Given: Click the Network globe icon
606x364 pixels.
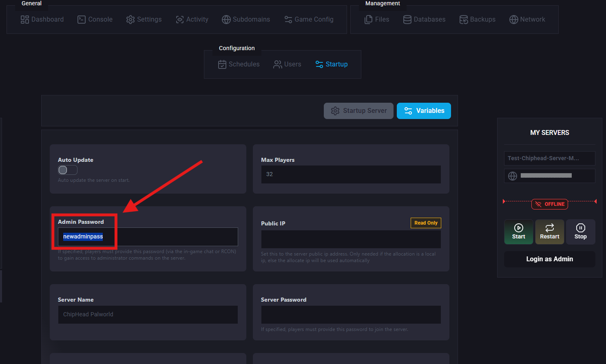Looking at the screenshot, I should click(x=514, y=20).
